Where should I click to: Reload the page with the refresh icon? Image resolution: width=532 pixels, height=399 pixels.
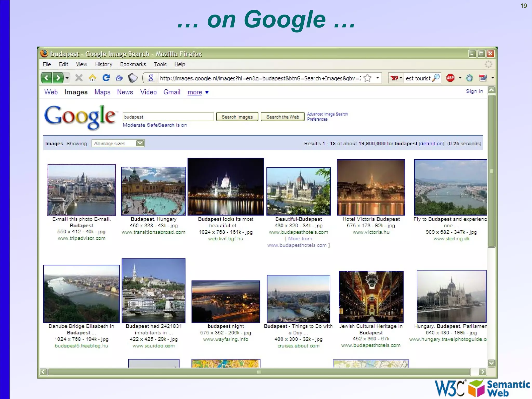click(x=106, y=78)
